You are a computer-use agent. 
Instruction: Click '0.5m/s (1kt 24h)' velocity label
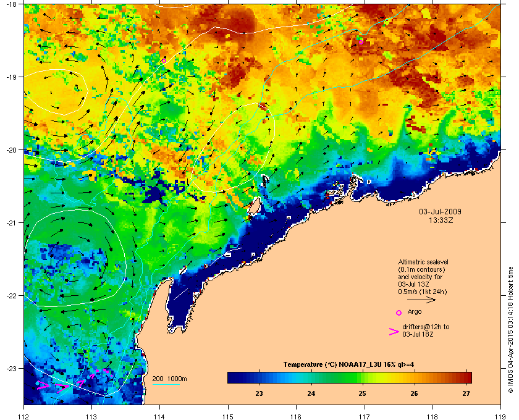[x=423, y=292]
